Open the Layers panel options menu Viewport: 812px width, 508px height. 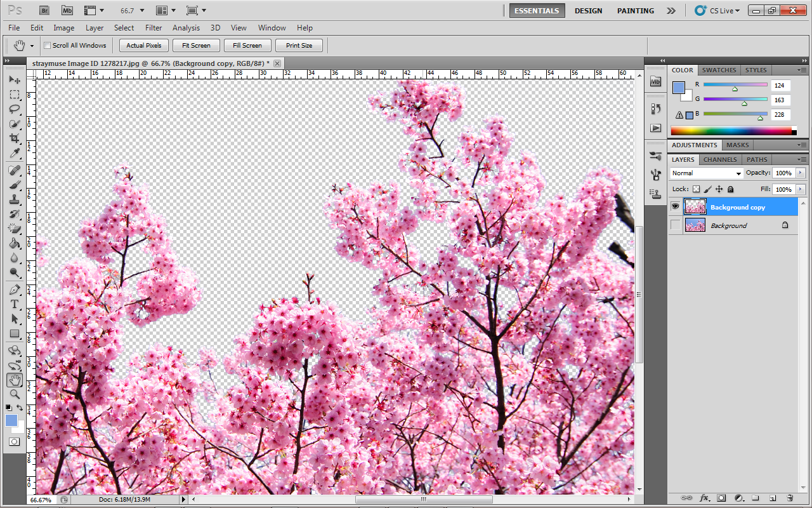pyautogui.click(x=802, y=159)
